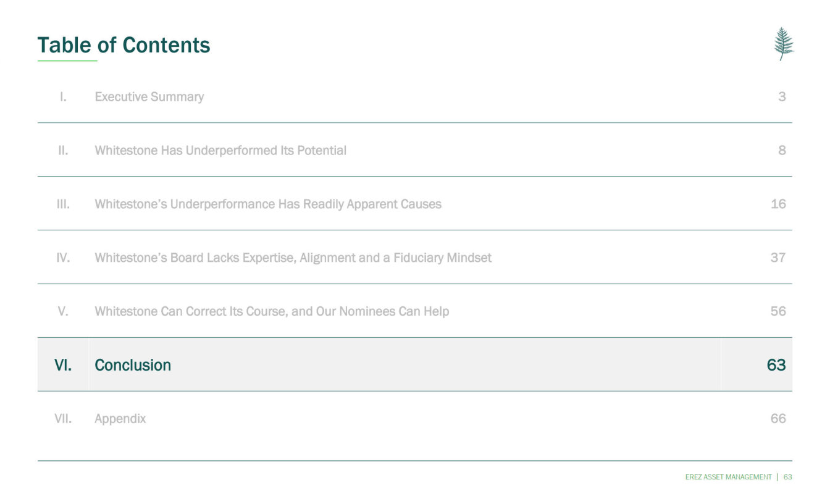Click the Erez Asset Management footer text
The height and width of the screenshot is (504, 830).
(728, 477)
